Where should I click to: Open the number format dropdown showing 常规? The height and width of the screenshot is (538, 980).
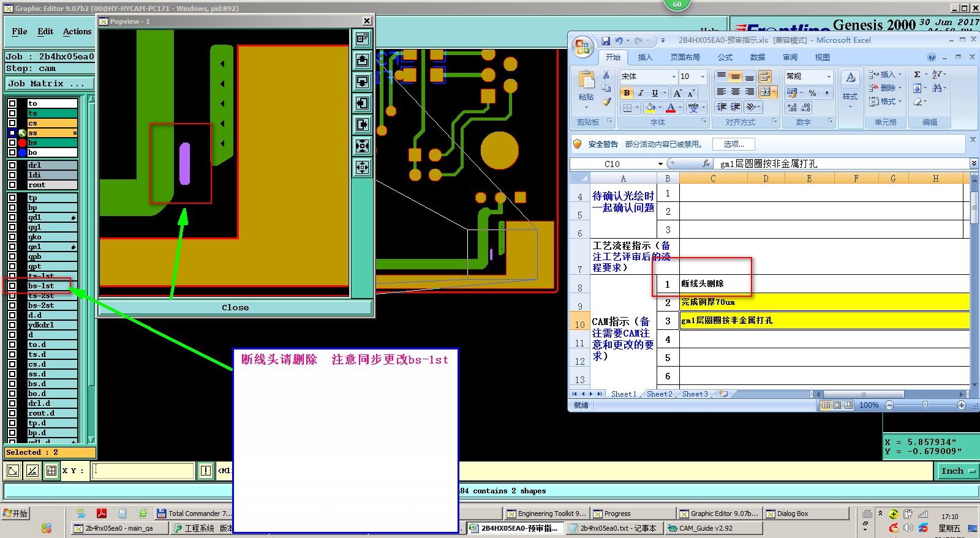(829, 77)
